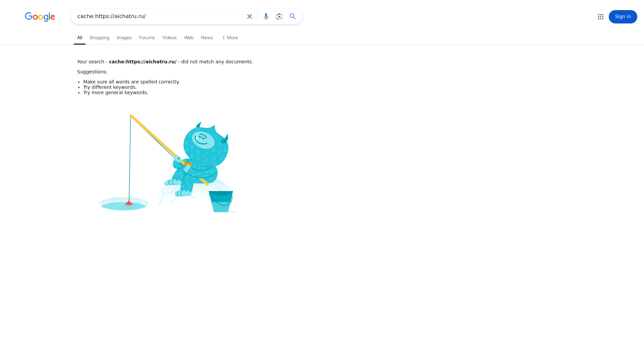Click the Sign in button

[x=623, y=17]
